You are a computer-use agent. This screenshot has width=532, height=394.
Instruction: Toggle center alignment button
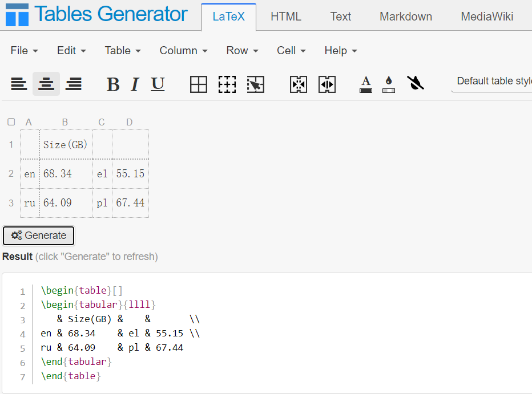[46, 84]
